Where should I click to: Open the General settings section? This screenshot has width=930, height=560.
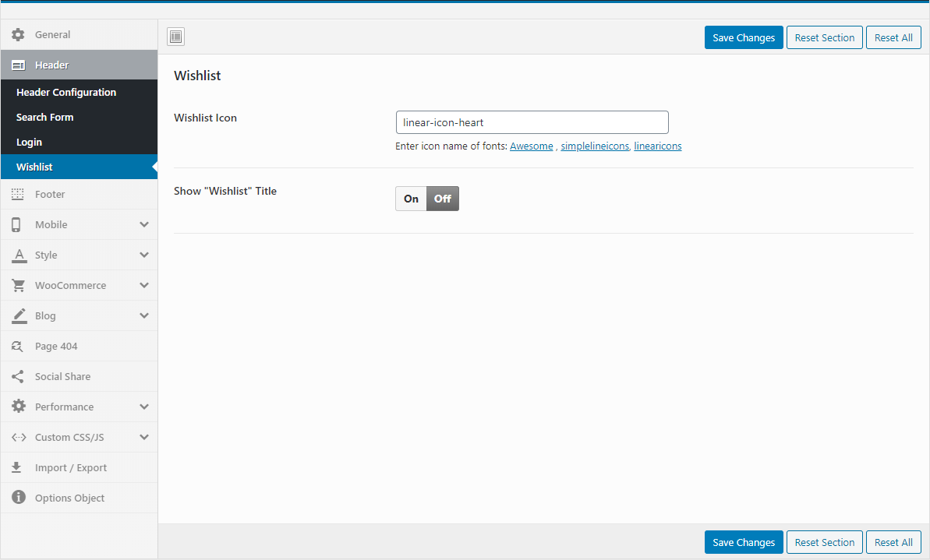[x=79, y=34]
